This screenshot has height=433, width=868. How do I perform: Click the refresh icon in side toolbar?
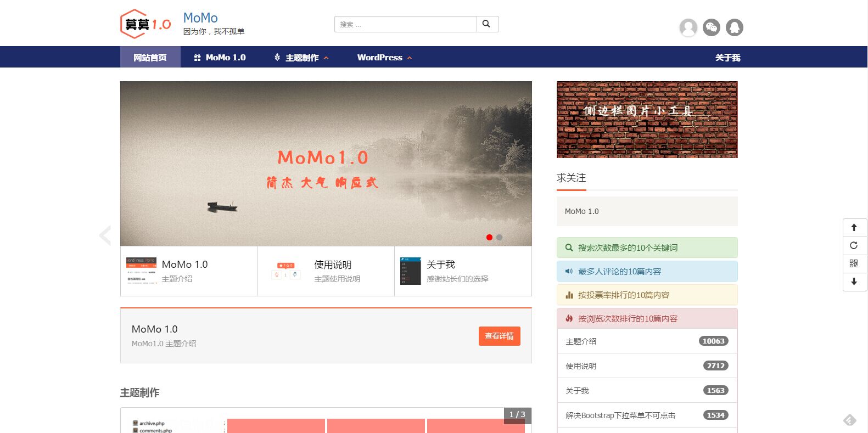pos(854,245)
